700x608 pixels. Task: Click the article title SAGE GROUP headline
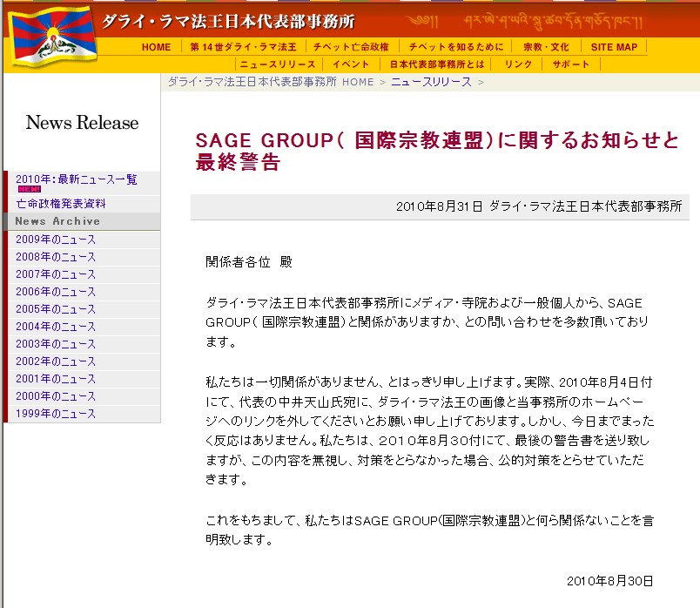[437, 151]
